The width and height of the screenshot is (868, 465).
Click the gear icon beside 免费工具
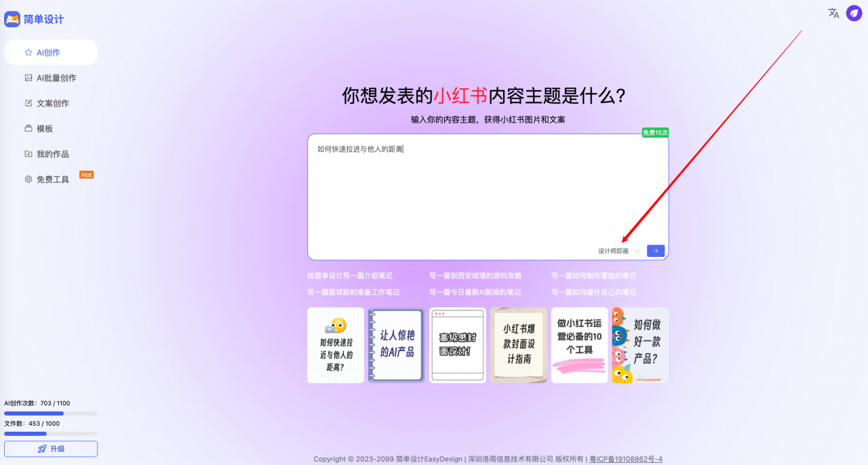[x=28, y=180]
